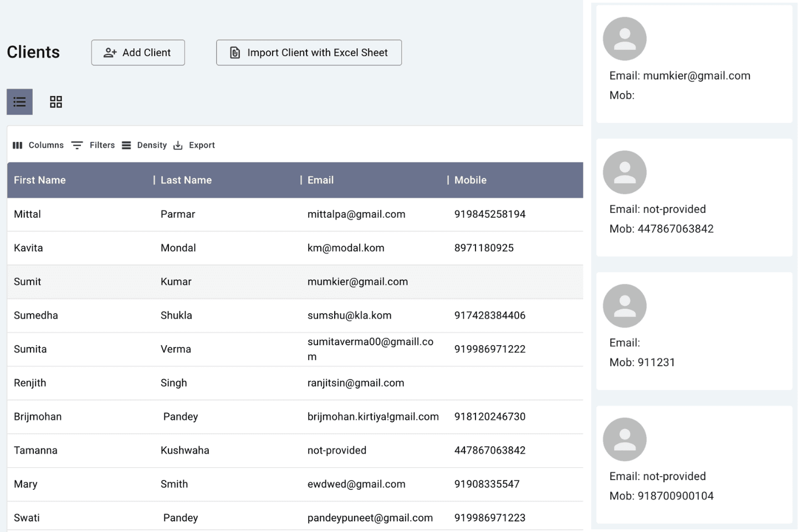The width and height of the screenshot is (798, 532).
Task: Click avatar on the 918700900104 card
Action: tap(625, 439)
